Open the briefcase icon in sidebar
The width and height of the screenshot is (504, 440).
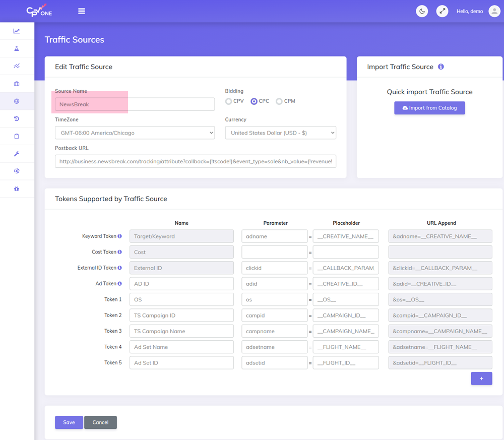point(17,84)
